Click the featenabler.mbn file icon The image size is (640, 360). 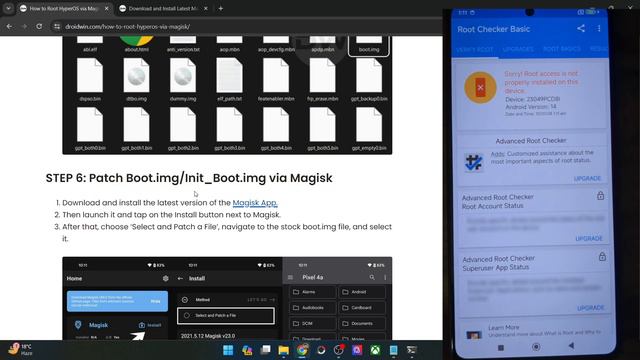(x=276, y=76)
